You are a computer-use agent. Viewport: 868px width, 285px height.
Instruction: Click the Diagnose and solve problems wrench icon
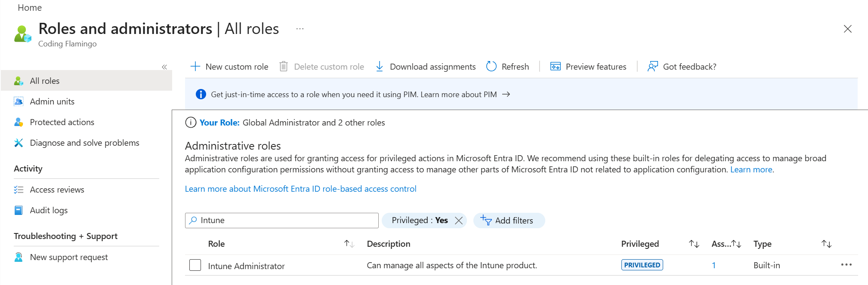coord(19,143)
